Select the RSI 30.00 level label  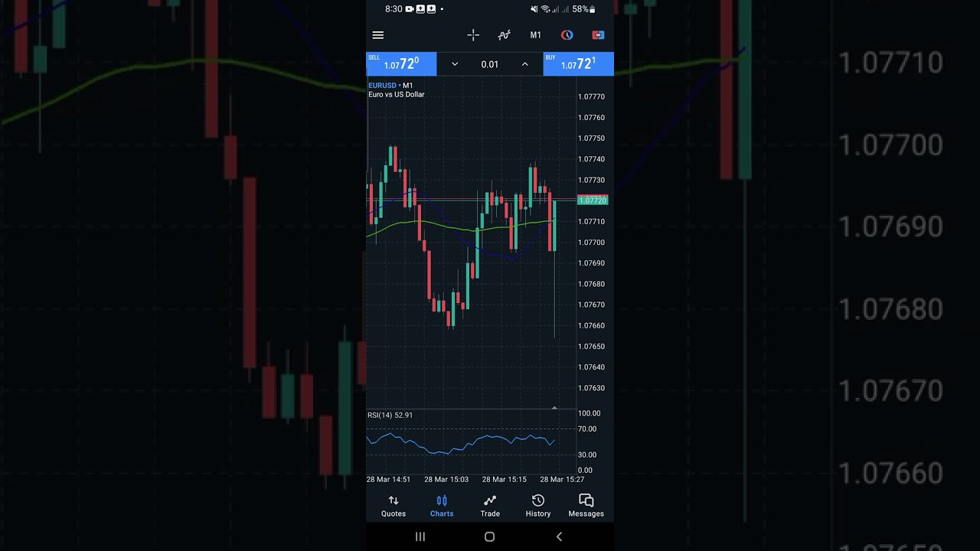tap(586, 455)
